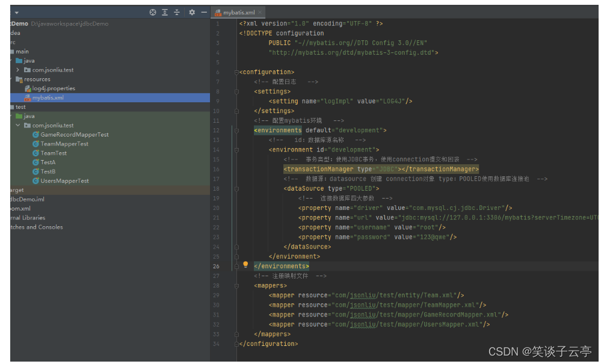Click the Expand All icon in Project toolbar

[x=165, y=12]
